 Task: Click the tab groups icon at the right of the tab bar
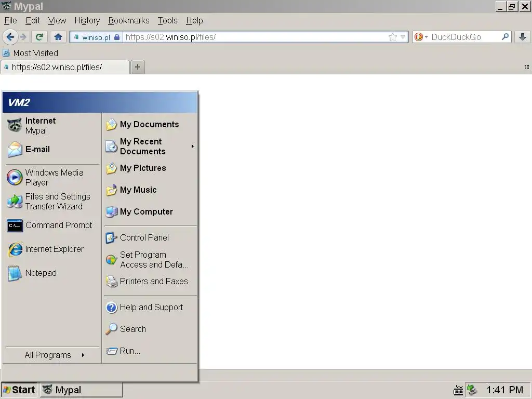[527, 67]
